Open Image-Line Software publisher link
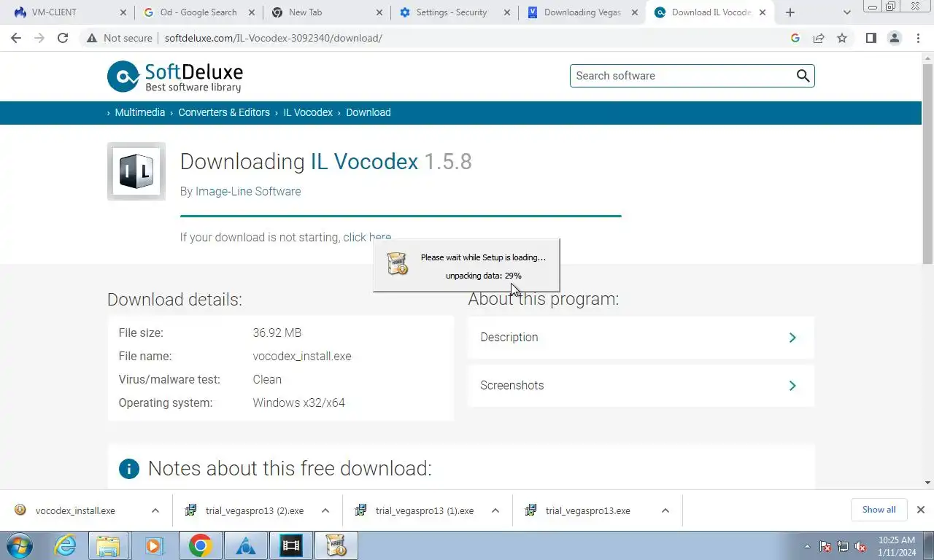The width and height of the screenshot is (934, 560). click(x=248, y=191)
